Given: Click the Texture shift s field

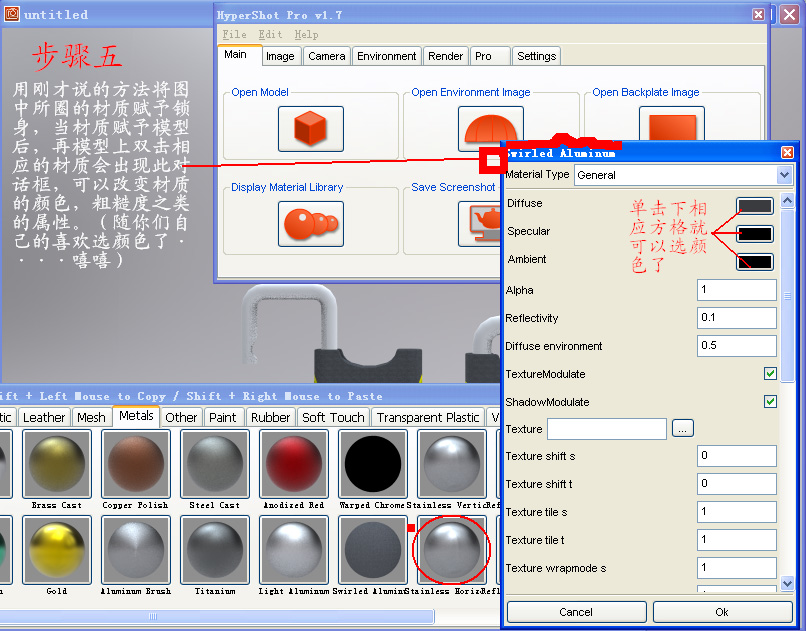Looking at the screenshot, I should click(737, 456).
